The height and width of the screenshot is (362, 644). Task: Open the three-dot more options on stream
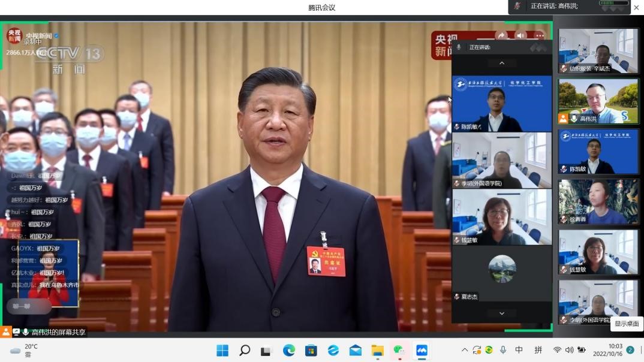coord(539,36)
